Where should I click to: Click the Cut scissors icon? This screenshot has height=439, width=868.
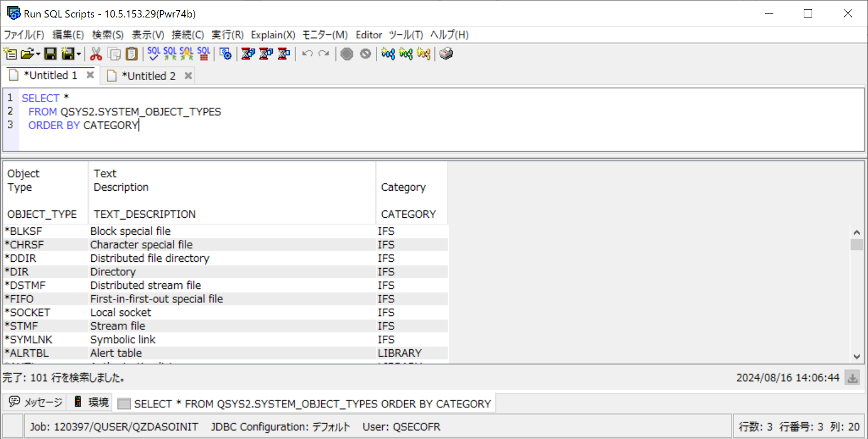(x=96, y=54)
